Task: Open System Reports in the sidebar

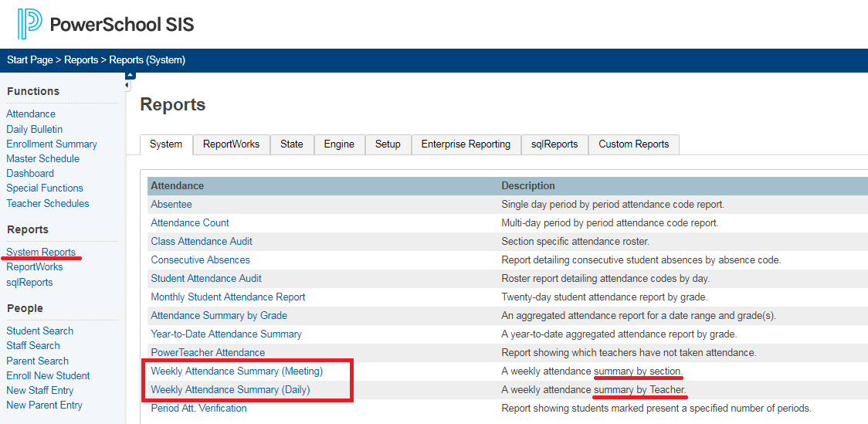Action: [x=41, y=252]
